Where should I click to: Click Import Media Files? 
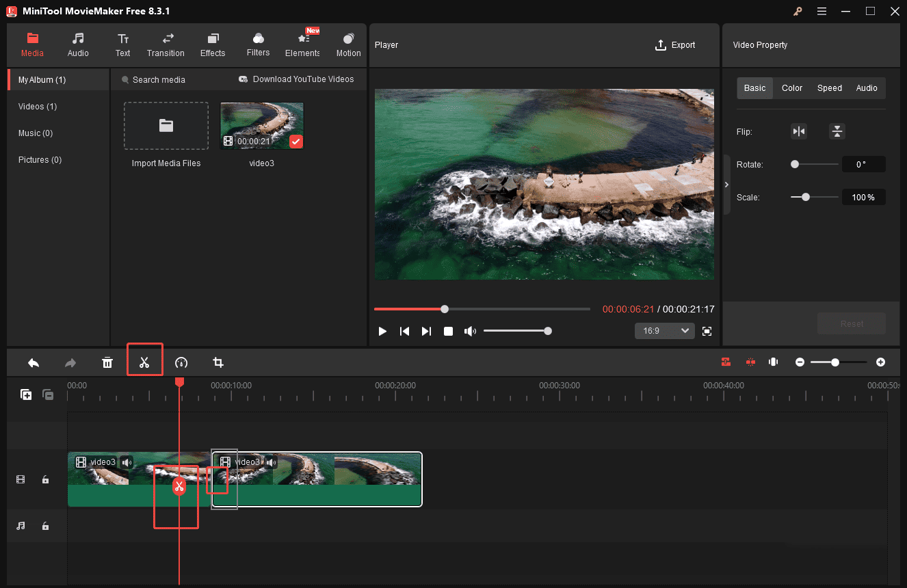166,126
